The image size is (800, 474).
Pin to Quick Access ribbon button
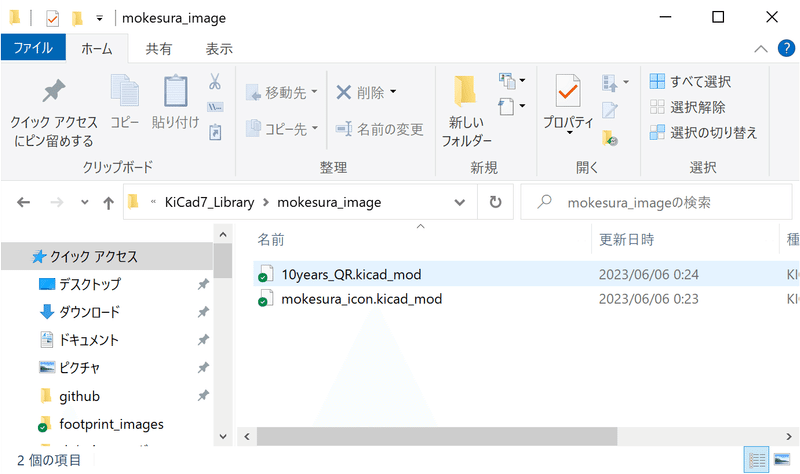(54, 113)
